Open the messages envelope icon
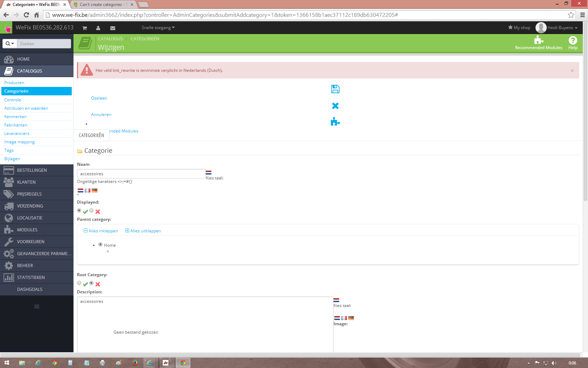The width and height of the screenshot is (588, 368). [112, 28]
